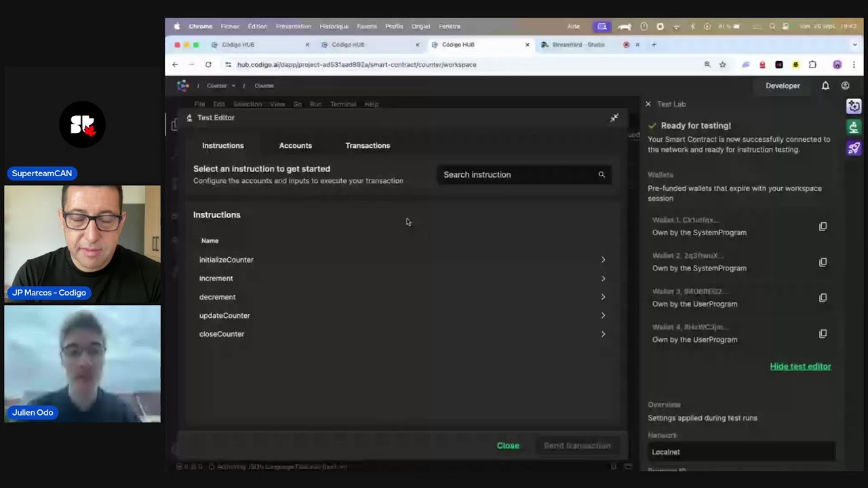Copy Wallet 2 address
The image size is (868, 488).
click(823, 262)
